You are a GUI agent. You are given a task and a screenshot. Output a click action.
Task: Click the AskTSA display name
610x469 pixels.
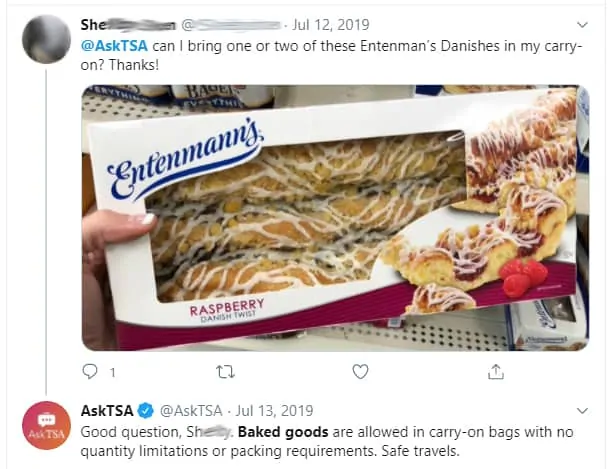tap(107, 411)
